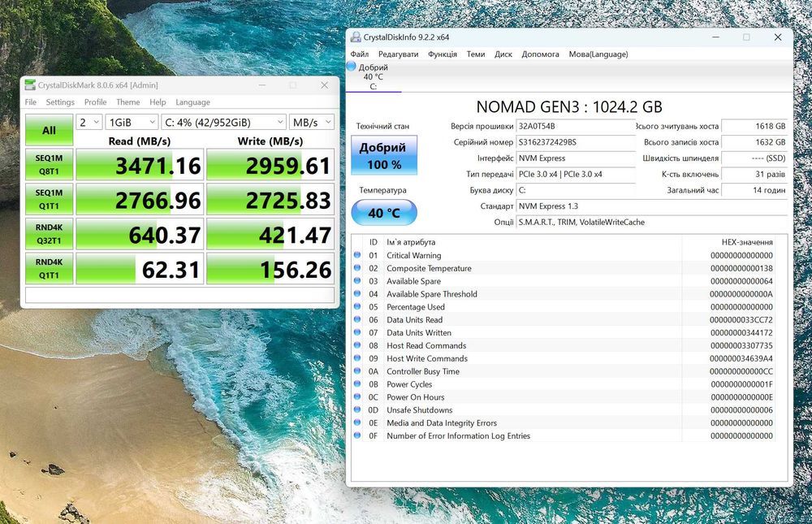Open Файл menu in CrystalDiskInfo

pos(360,54)
